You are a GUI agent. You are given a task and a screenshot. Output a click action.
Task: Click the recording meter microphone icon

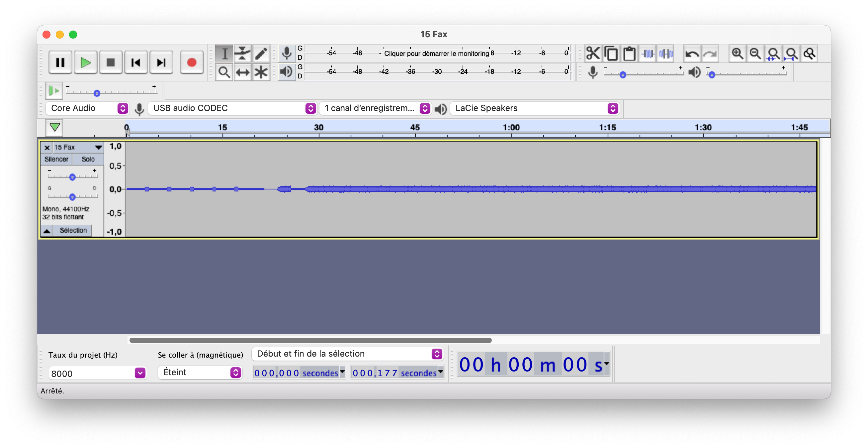click(287, 53)
